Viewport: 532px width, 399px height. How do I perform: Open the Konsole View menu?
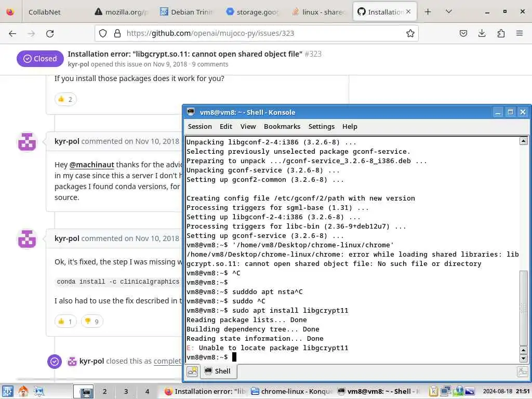(x=248, y=127)
